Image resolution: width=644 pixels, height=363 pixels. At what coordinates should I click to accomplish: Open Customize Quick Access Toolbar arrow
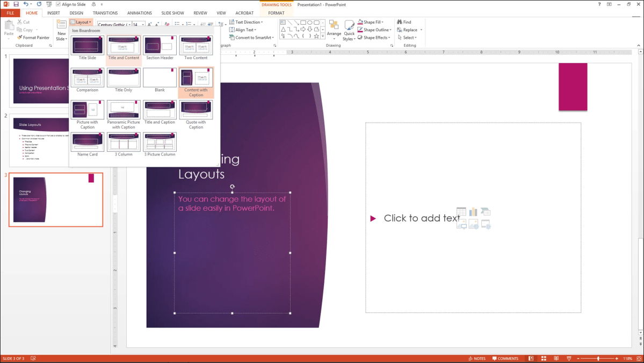pos(102,4)
